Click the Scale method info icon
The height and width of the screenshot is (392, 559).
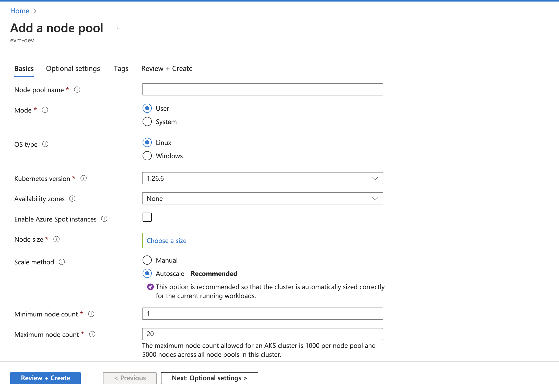coord(62,262)
